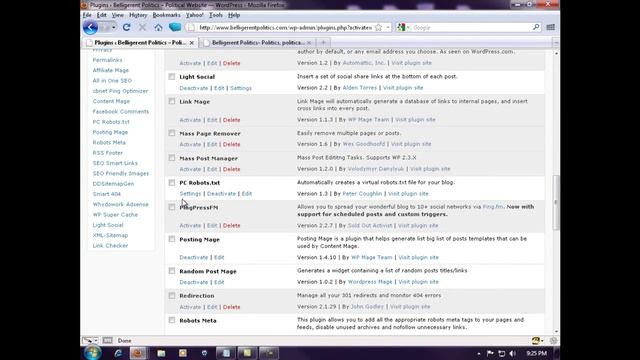Show hidden tray icons arrow
This screenshot has height=360, width=640.
[x=478, y=353]
